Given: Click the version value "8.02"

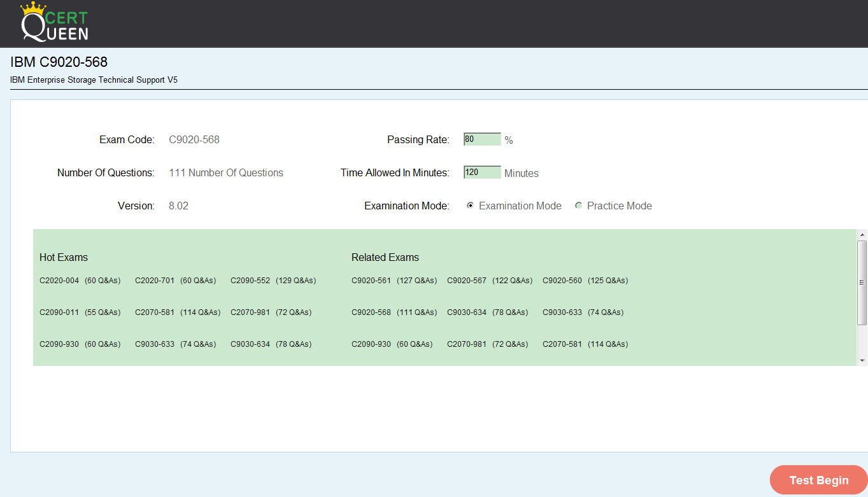Looking at the screenshot, I should point(178,206).
